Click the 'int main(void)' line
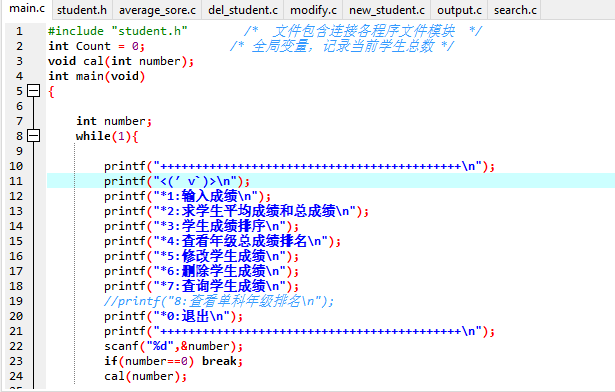 point(96,76)
